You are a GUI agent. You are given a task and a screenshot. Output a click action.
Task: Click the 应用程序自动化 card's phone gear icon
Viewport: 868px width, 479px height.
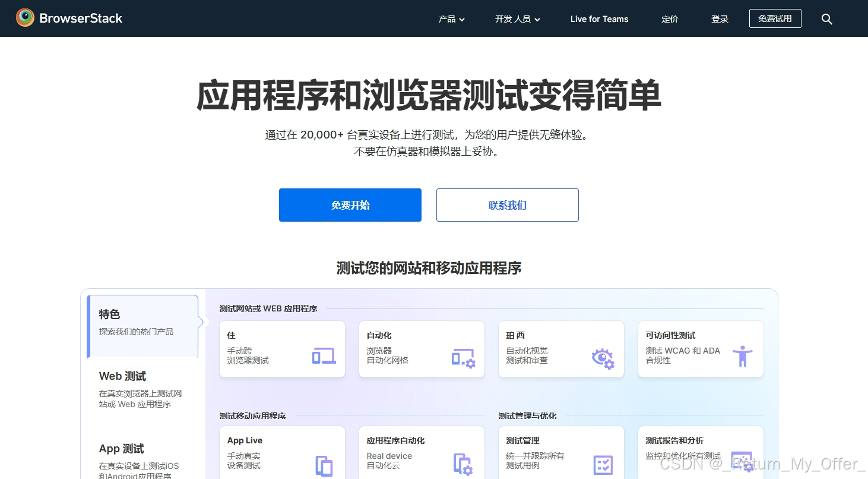463,465
